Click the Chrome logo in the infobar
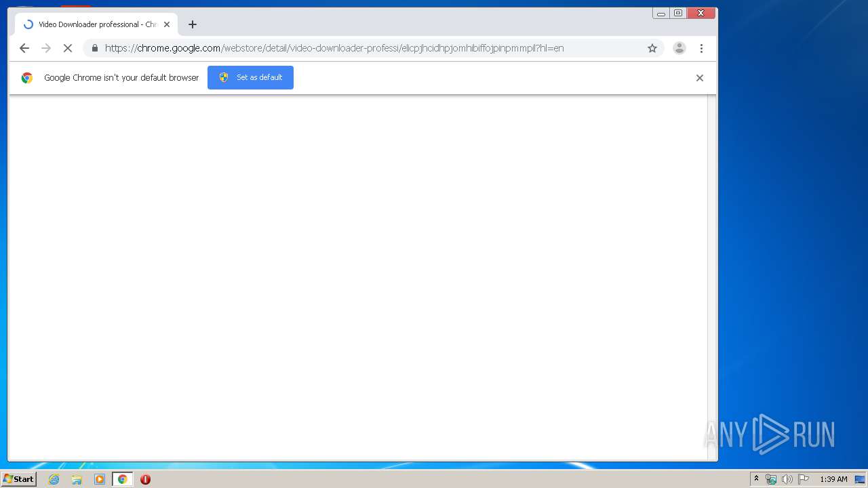This screenshot has width=868, height=488. tap(27, 78)
